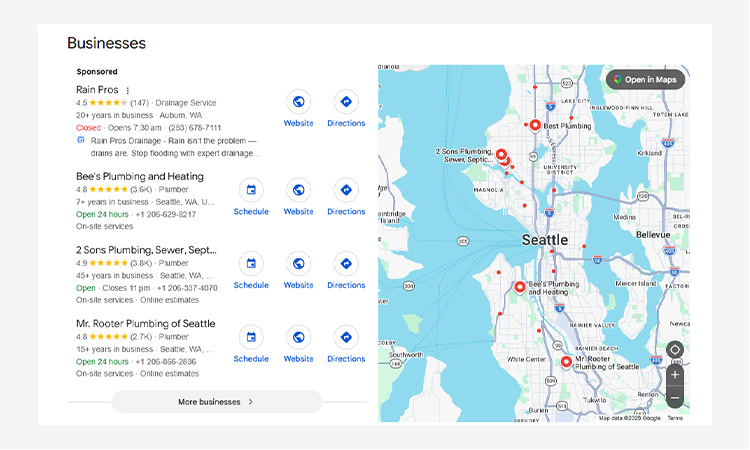The image size is (750, 450).
Task: Open Mr. Rooter Plumbing website icon
Action: [298, 338]
